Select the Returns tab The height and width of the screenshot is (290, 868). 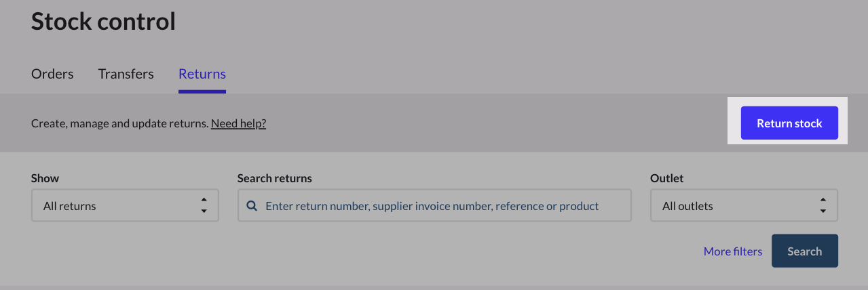(x=202, y=74)
